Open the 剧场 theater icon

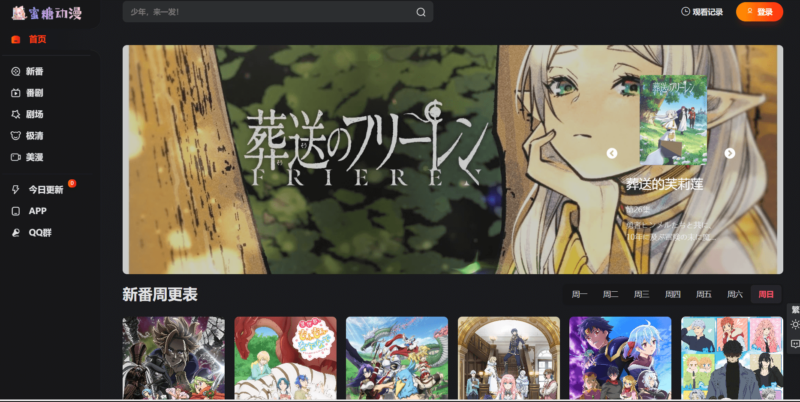(x=16, y=114)
